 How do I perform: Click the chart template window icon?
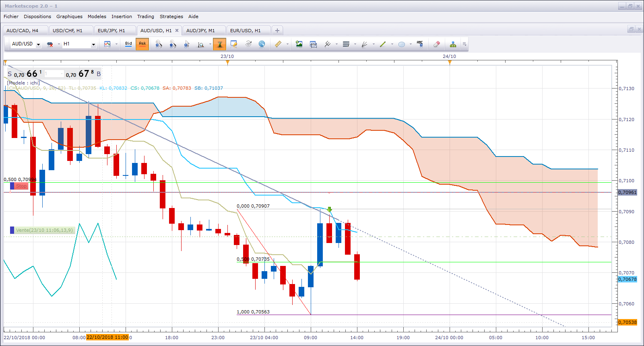click(x=314, y=44)
